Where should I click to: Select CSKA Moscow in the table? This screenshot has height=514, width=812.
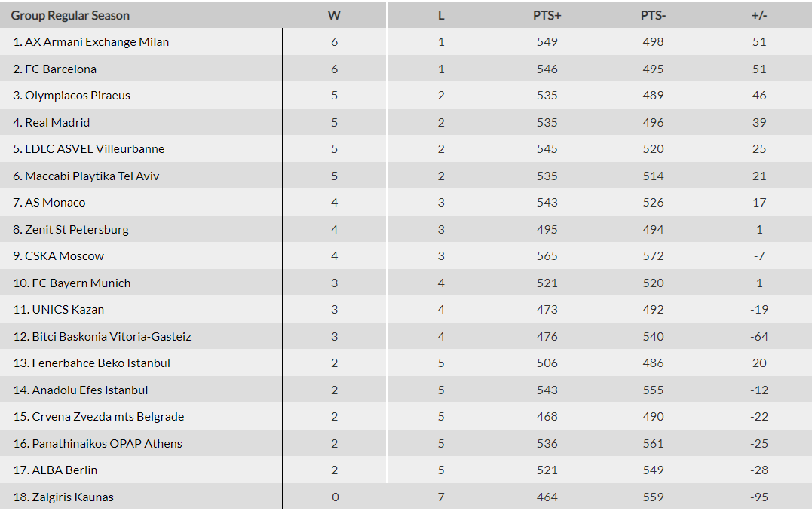(x=64, y=256)
